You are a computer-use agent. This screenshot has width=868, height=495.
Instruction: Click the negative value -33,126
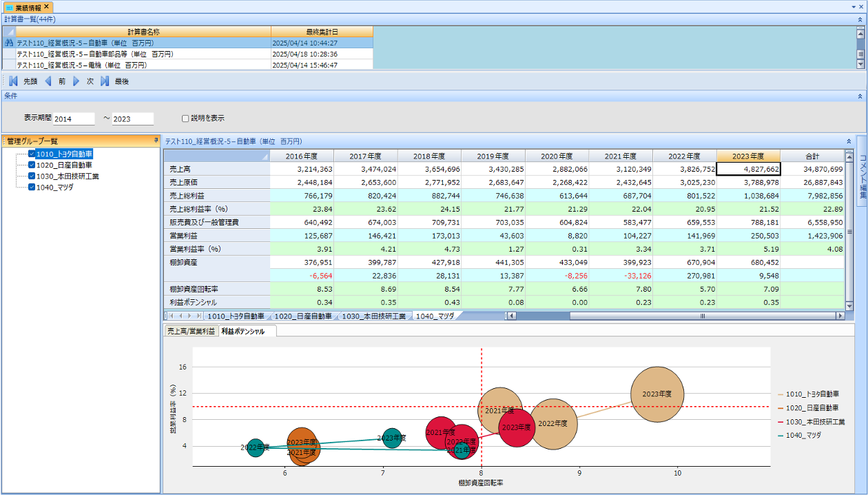(x=621, y=276)
